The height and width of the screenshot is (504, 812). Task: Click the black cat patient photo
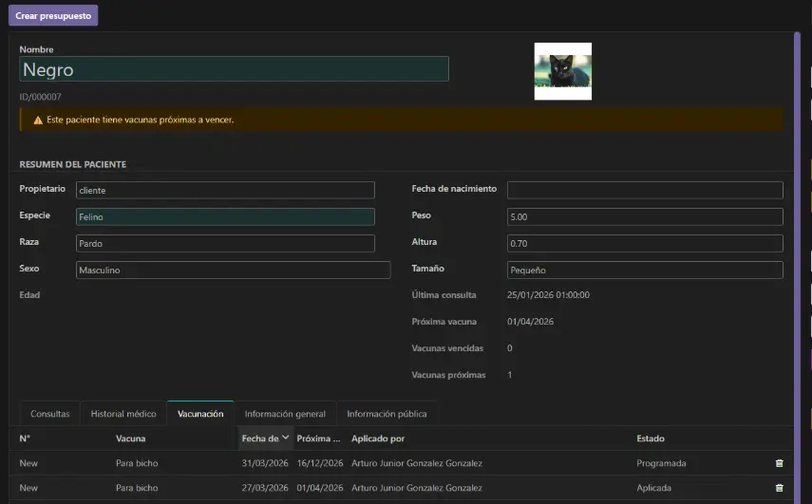(x=562, y=71)
